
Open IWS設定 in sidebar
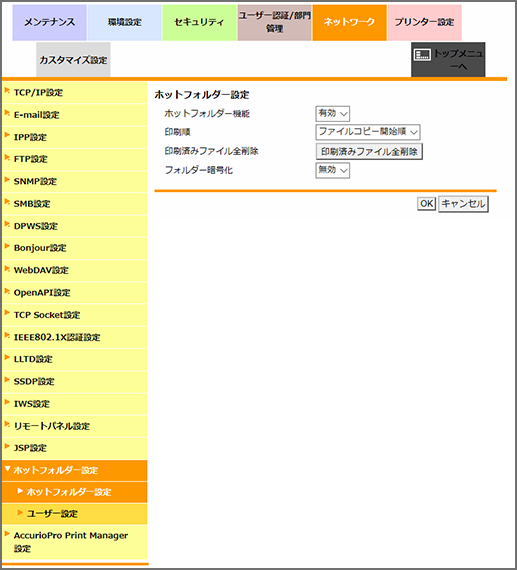pyautogui.click(x=75, y=404)
